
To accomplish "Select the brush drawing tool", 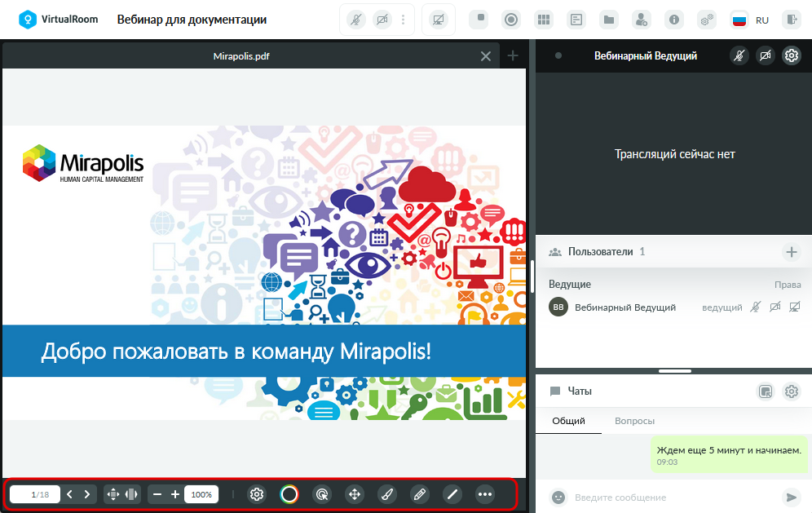I will coord(386,494).
